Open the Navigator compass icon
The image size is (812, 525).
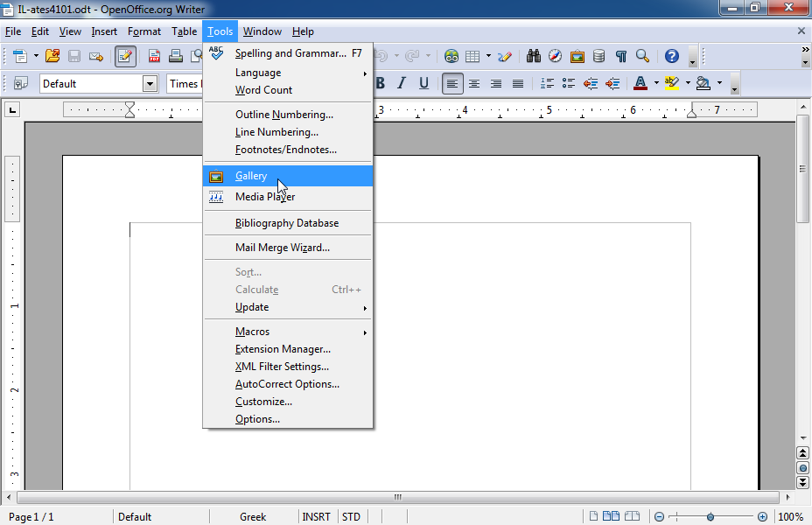(x=555, y=56)
